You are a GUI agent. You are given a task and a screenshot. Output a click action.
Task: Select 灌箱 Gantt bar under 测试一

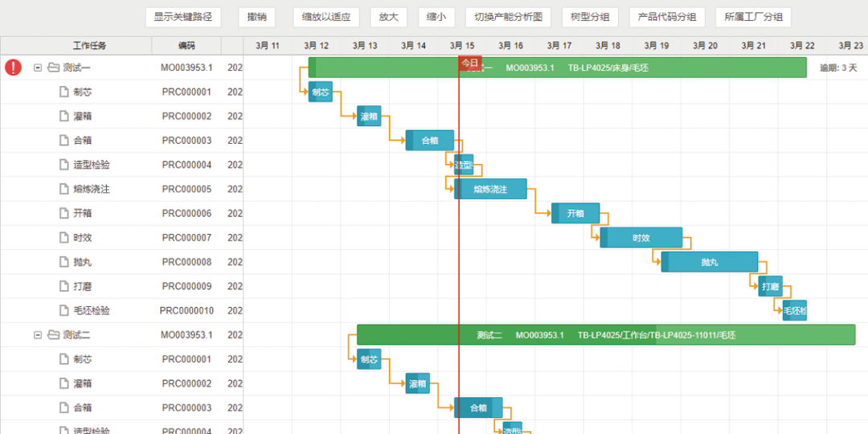coord(369,117)
